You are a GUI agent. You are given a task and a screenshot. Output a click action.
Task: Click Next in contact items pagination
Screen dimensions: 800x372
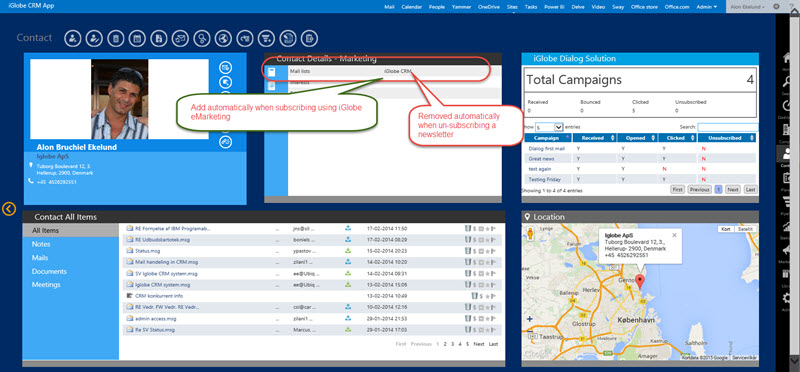pos(479,344)
